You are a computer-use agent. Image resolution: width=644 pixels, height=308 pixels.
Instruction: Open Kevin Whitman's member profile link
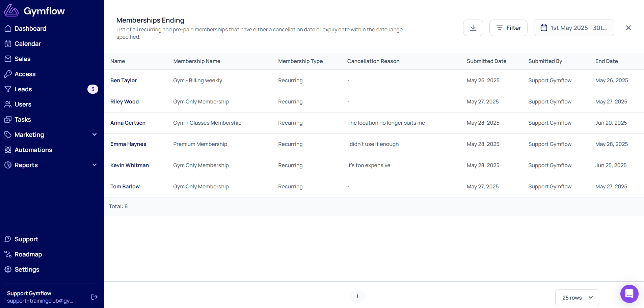tap(130, 165)
